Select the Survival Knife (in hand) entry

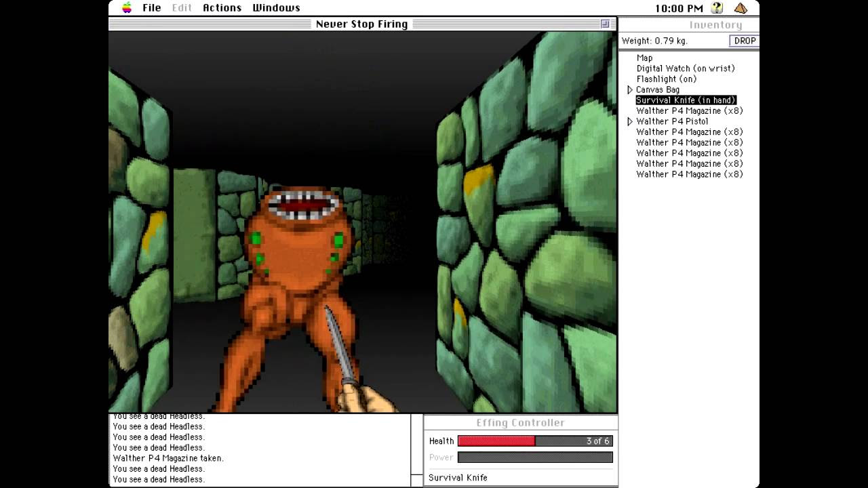pos(686,100)
